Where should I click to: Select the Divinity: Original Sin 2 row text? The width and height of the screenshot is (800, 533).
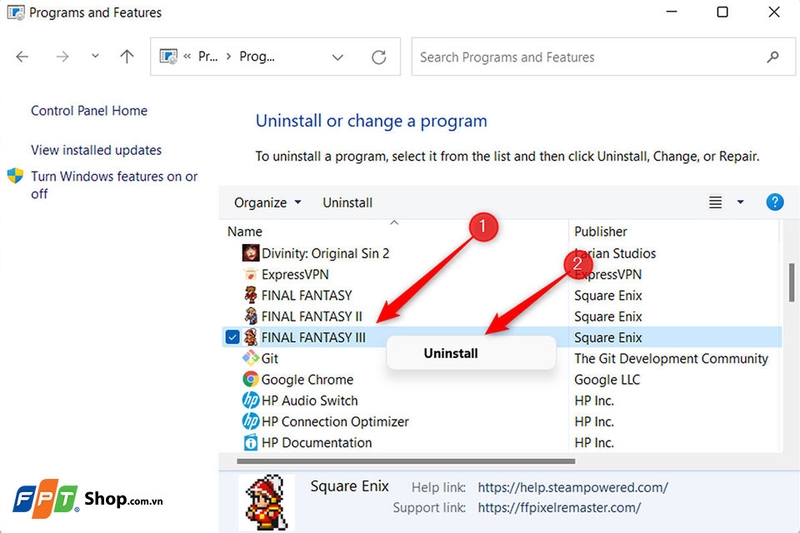326,253
